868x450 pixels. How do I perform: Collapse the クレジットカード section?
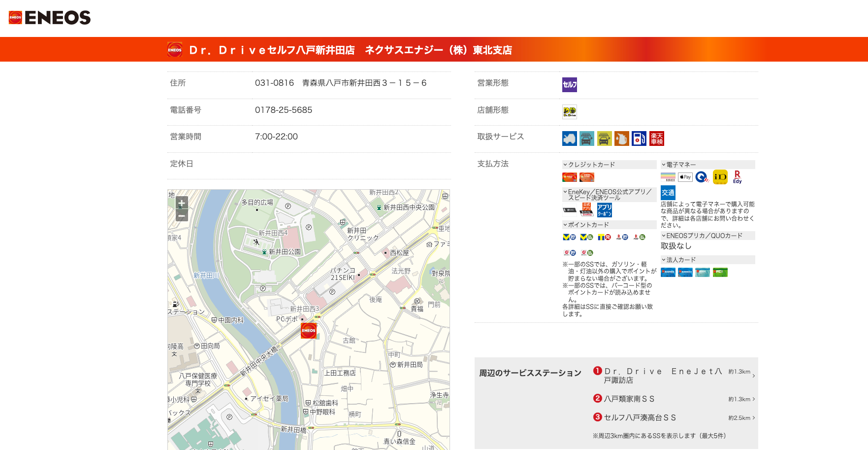tap(610, 165)
